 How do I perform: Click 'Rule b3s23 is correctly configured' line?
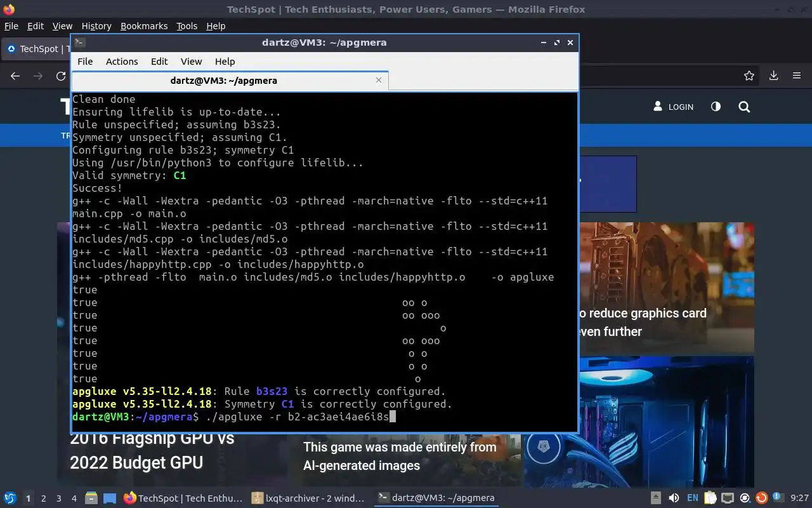coord(259,392)
